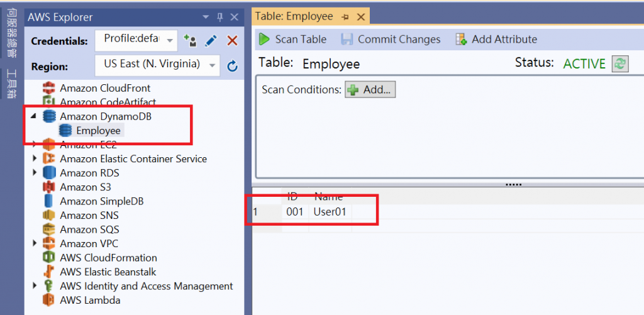644x315 pixels.
Task: Select the Employee table icon in tree
Action: click(x=65, y=131)
